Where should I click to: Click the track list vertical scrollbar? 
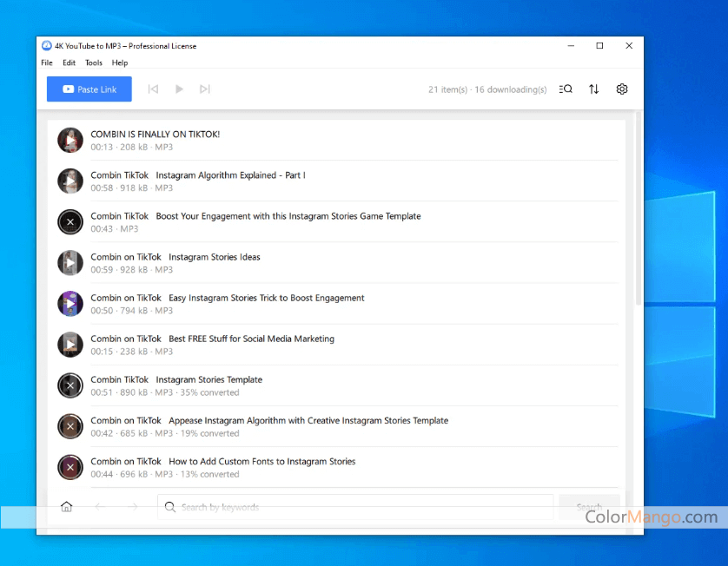point(639,217)
